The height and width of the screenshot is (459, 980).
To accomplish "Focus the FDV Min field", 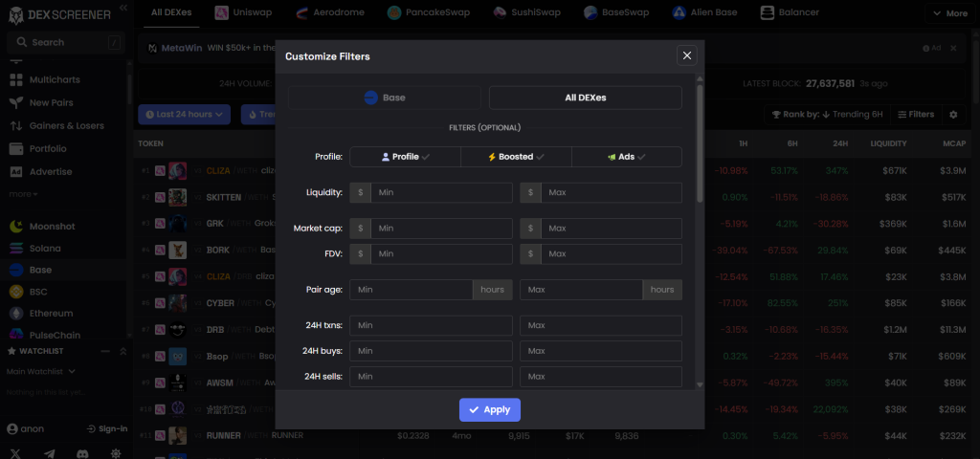I will coord(441,254).
